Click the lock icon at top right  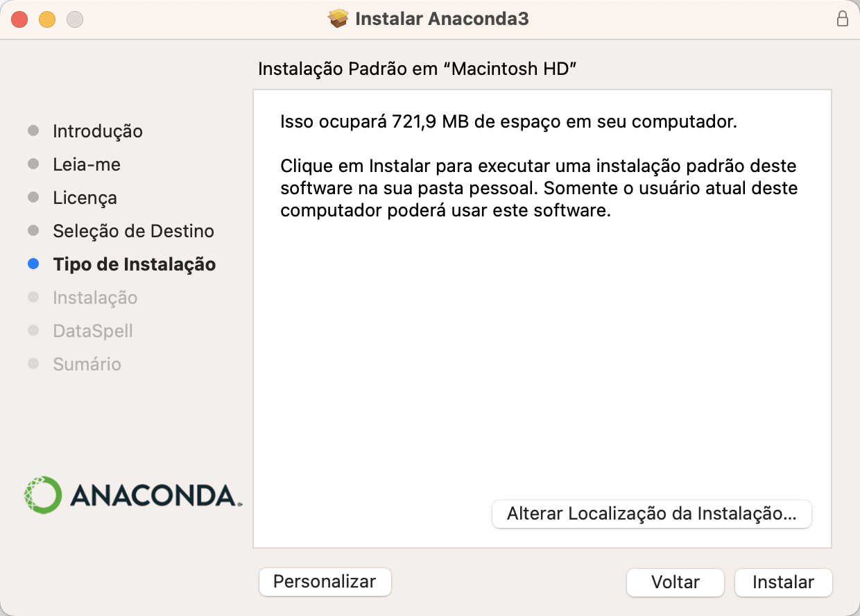coord(843,19)
